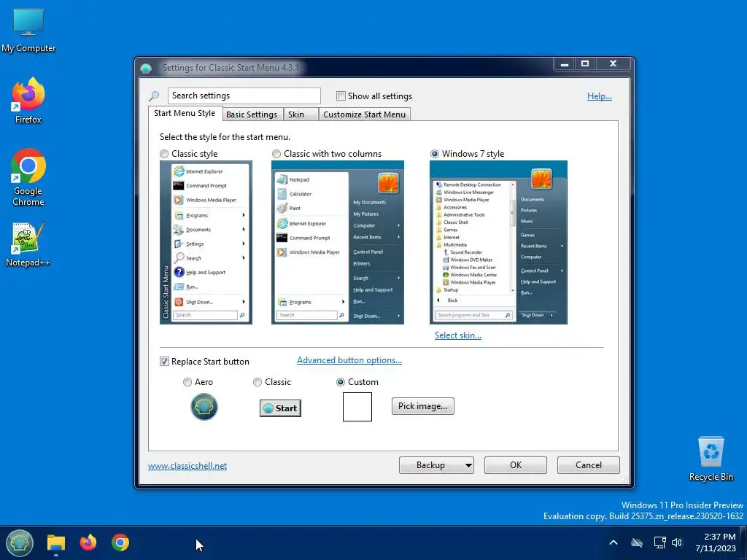Open the volume speaker tray icon

677,542
